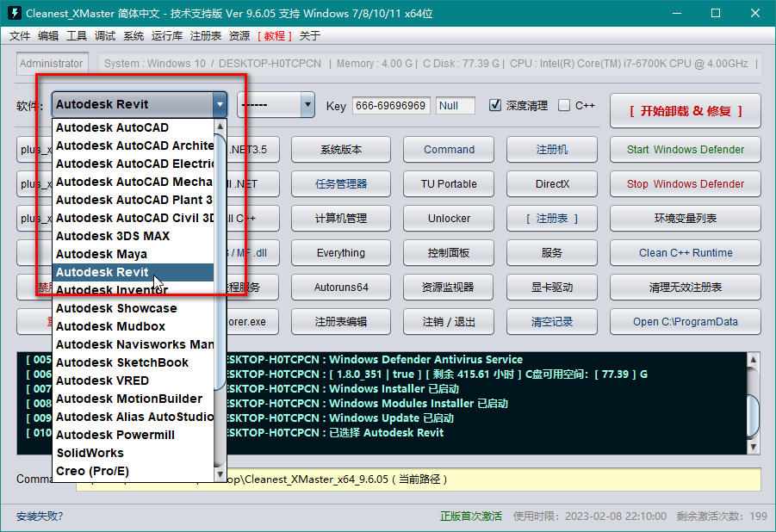Open the 控制面板 button
The image size is (776, 532).
coord(449,253)
